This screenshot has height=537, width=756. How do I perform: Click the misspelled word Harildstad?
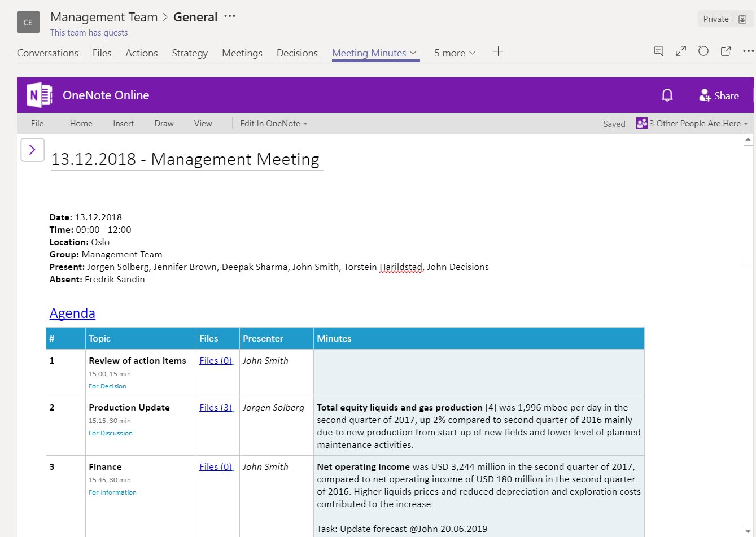pos(401,267)
